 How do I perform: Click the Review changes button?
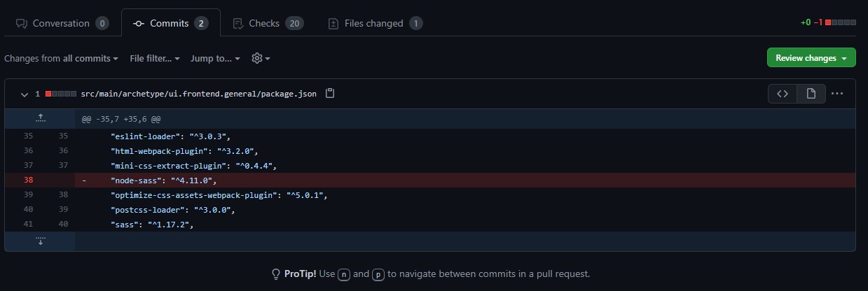pos(811,58)
